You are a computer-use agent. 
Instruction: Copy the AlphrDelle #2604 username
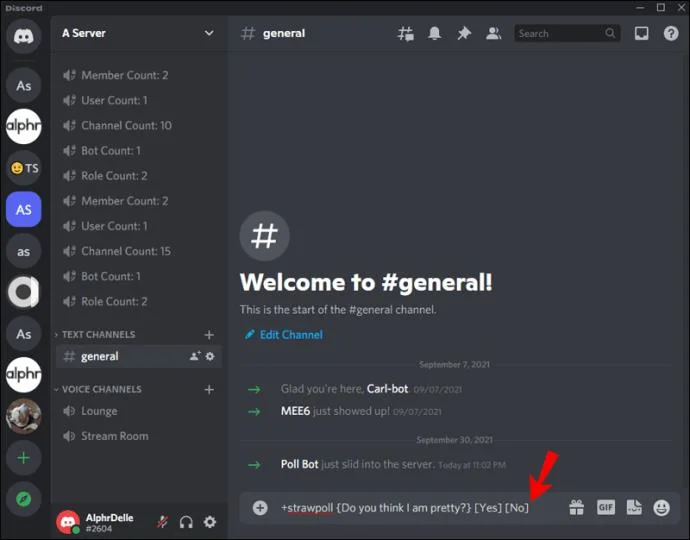click(x=109, y=522)
